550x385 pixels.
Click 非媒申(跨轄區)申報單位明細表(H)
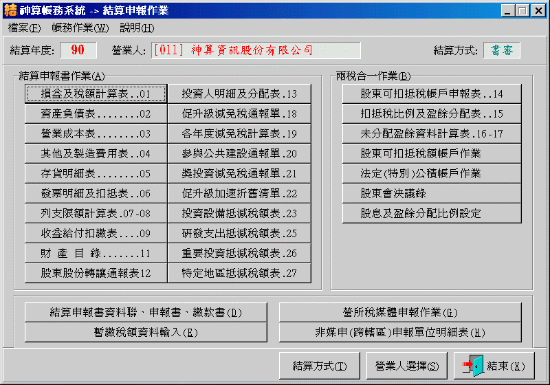pyautogui.click(x=400, y=332)
